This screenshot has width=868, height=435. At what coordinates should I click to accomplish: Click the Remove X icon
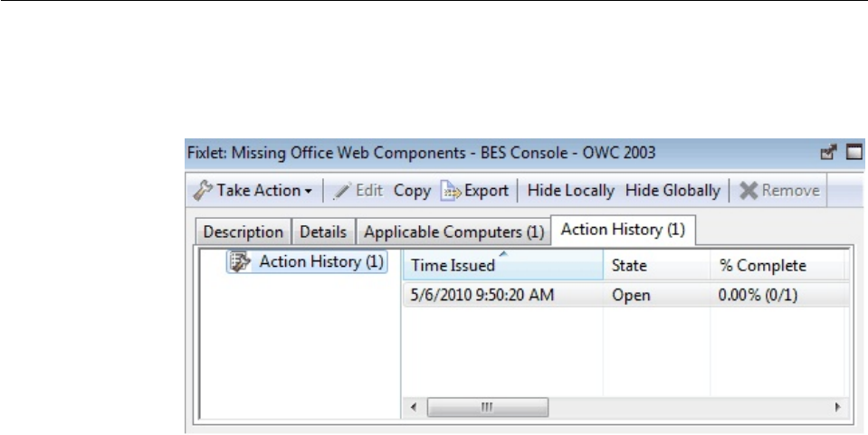pos(749,191)
